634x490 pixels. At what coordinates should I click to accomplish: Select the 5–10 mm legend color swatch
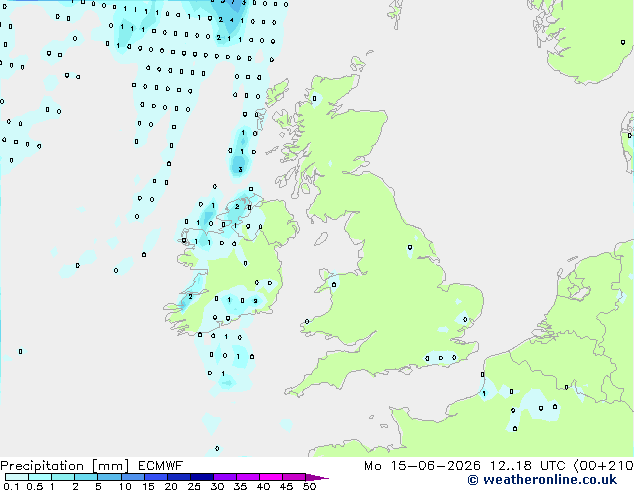[x=109, y=477]
